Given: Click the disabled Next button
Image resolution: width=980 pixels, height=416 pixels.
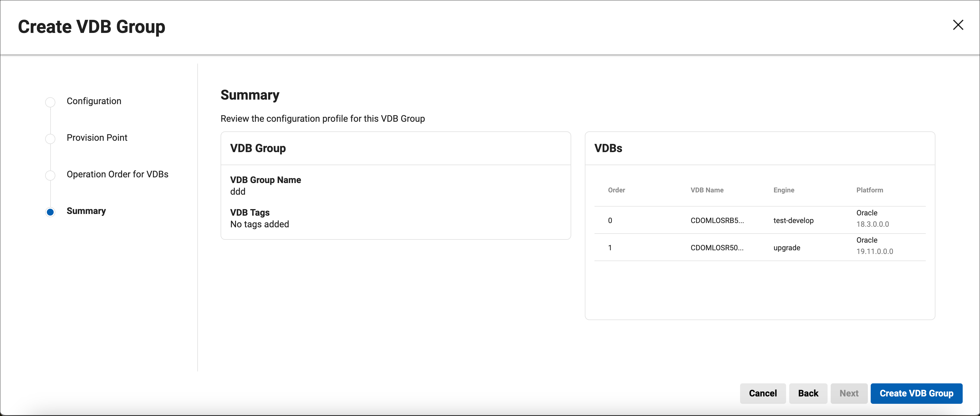Looking at the screenshot, I should (849, 393).
